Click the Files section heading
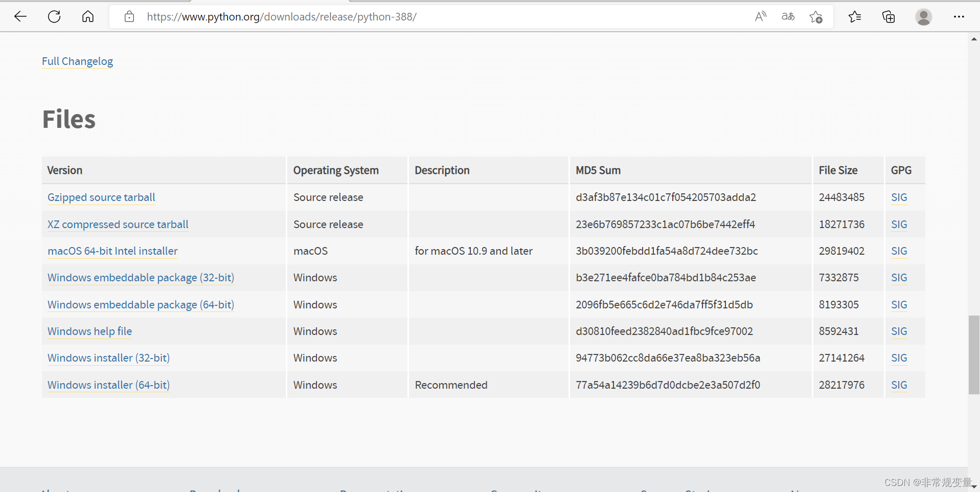 (x=69, y=119)
